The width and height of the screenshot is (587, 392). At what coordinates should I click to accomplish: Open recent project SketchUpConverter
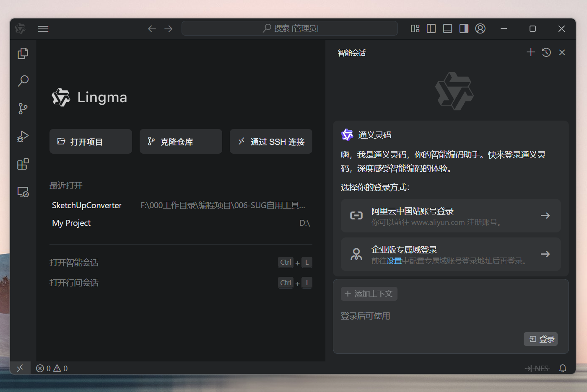[87, 205]
